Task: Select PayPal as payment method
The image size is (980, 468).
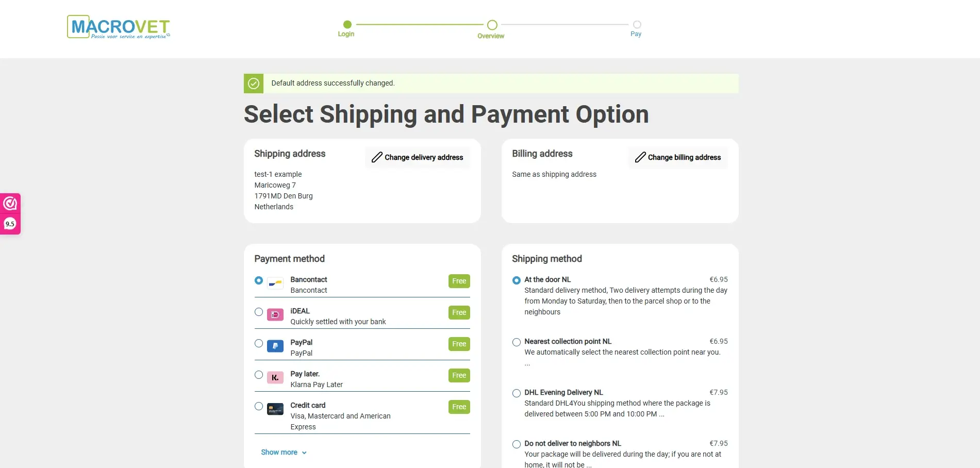Action: [x=258, y=343]
